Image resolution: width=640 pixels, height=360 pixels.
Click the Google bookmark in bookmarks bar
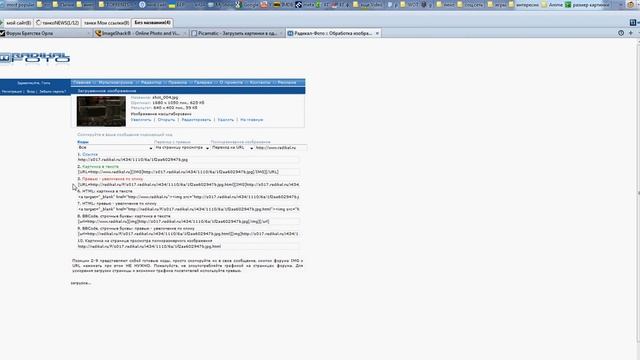(x=247, y=5)
